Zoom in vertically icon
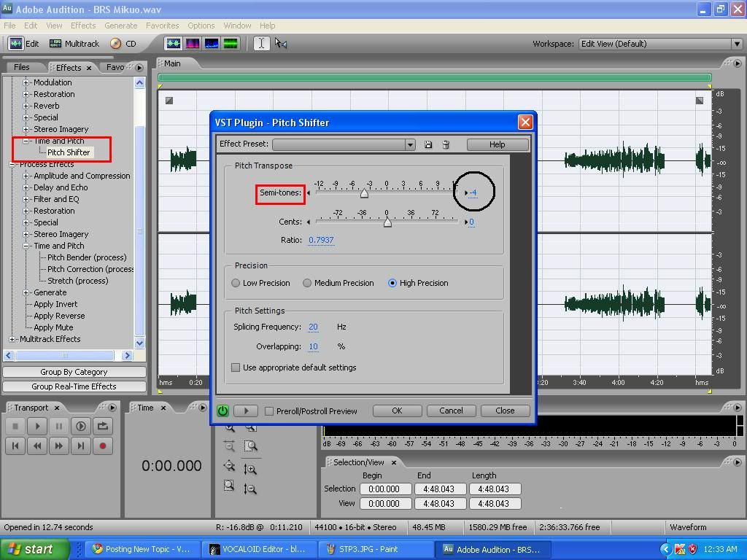 [250, 470]
